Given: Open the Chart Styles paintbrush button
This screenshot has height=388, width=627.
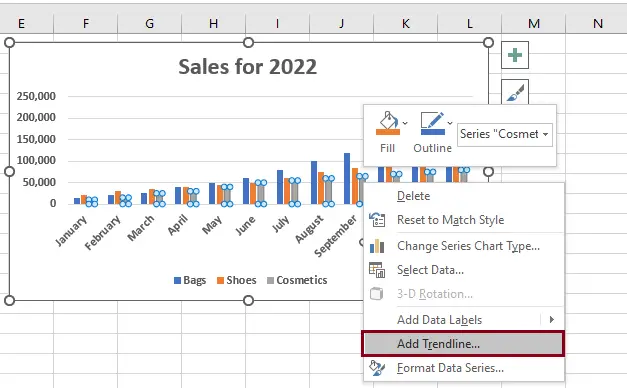Looking at the screenshot, I should [515, 92].
